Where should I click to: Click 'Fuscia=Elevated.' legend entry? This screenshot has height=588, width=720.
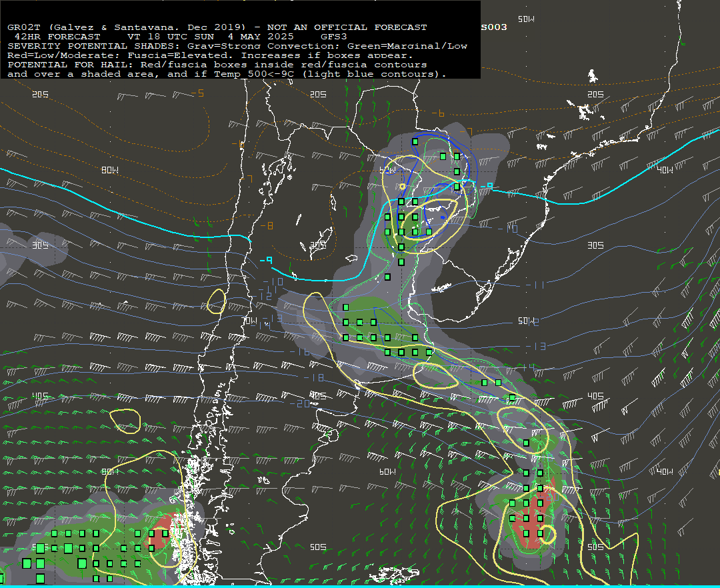click(x=181, y=55)
